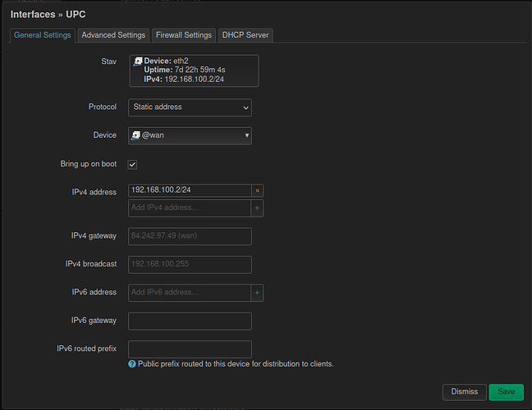Dismiss the interface dialog
The height and width of the screenshot is (410, 532).
(465, 392)
